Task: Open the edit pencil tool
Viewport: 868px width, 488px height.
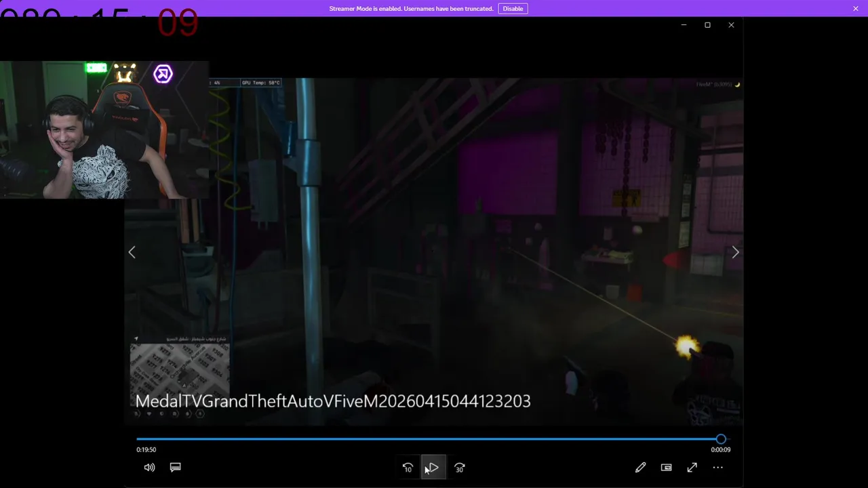Action: (640, 468)
